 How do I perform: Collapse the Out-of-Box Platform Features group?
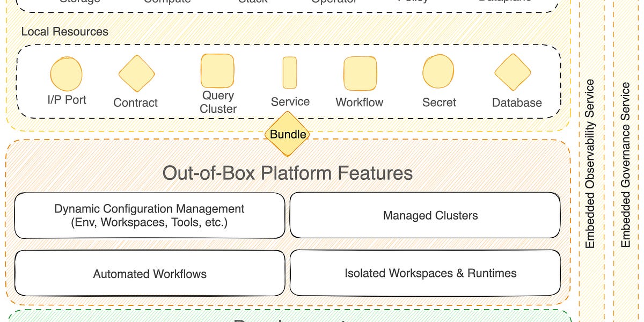[288, 173]
